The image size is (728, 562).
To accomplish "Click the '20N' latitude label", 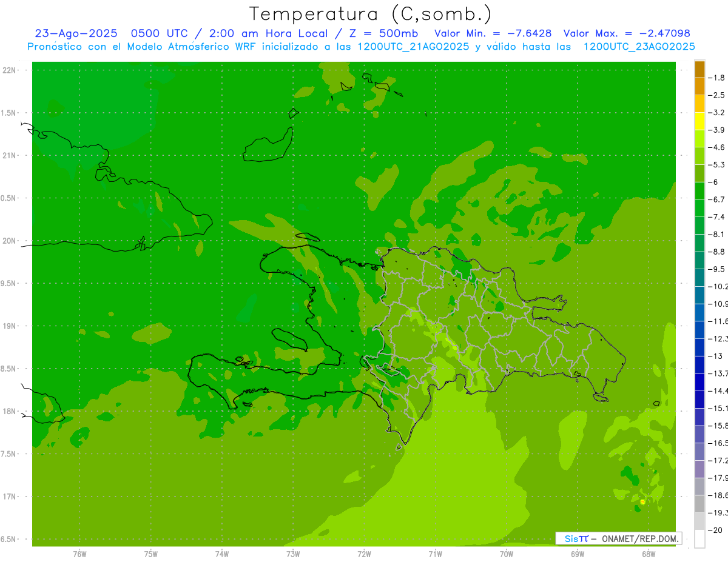I will 10,241.
